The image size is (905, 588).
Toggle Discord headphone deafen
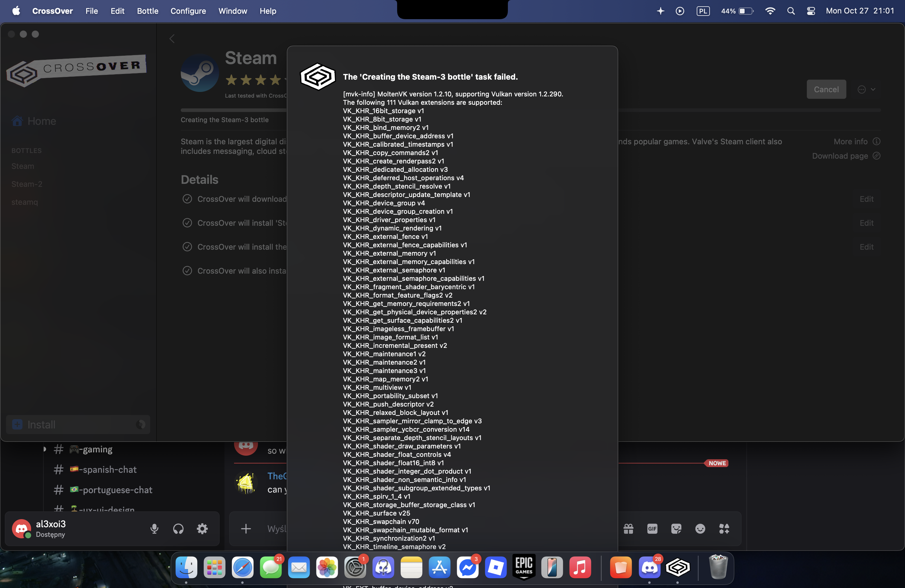click(178, 529)
